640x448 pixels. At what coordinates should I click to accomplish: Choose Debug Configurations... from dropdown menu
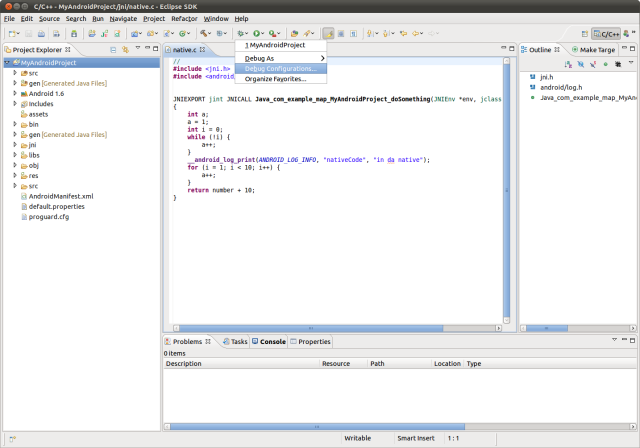tap(280, 69)
